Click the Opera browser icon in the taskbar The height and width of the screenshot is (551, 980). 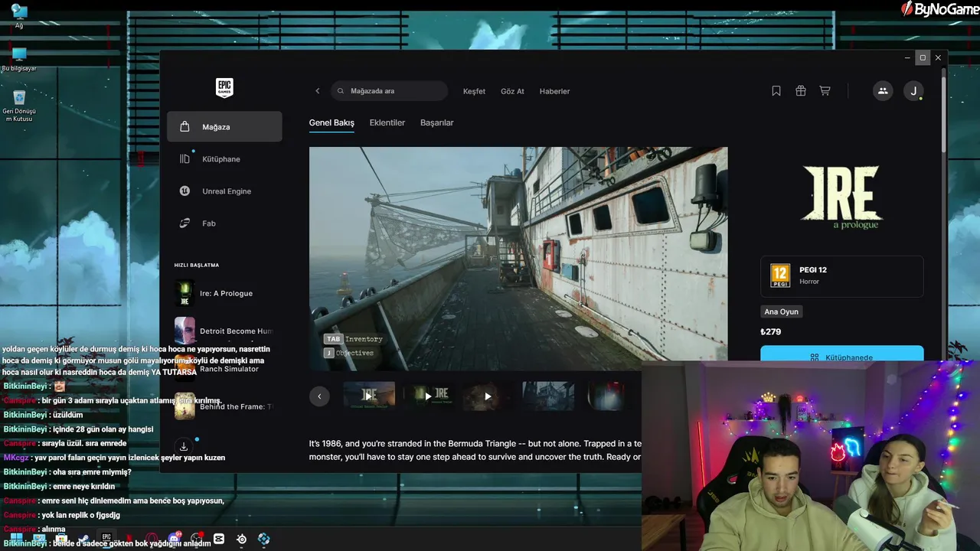[x=152, y=539]
